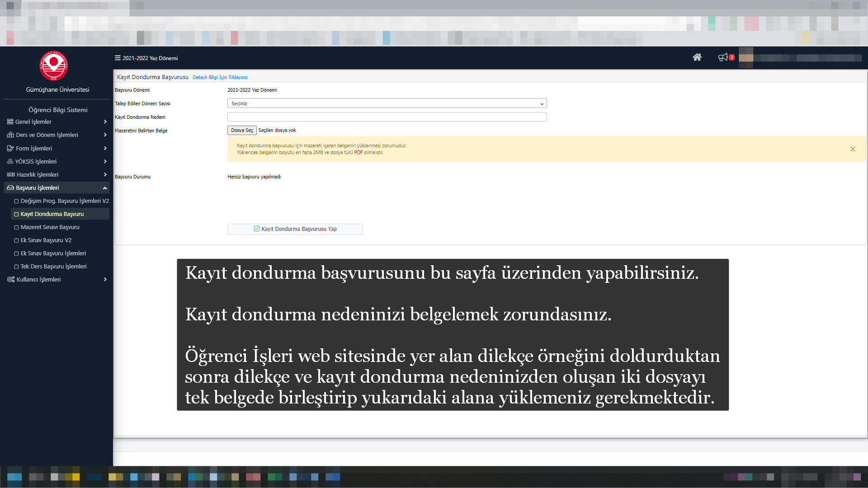Click the Gümüşhane Üniversitesi logo
The height and width of the screenshot is (488, 868).
click(x=54, y=66)
